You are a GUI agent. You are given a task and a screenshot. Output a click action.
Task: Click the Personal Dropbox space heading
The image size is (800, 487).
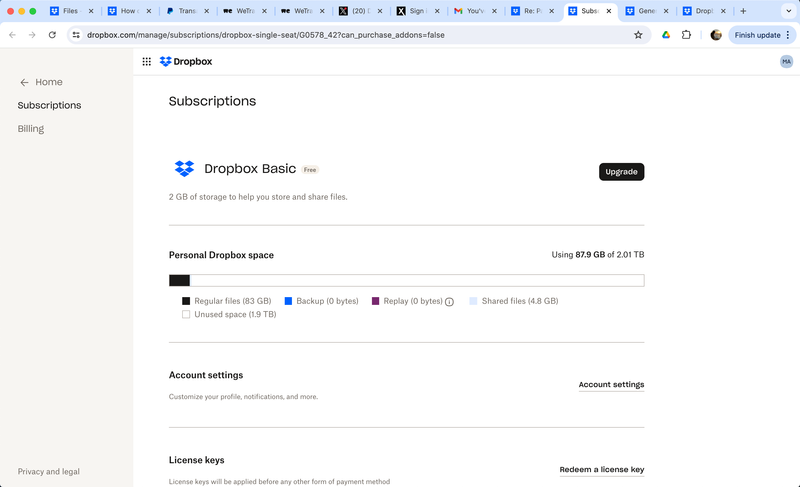(x=221, y=255)
